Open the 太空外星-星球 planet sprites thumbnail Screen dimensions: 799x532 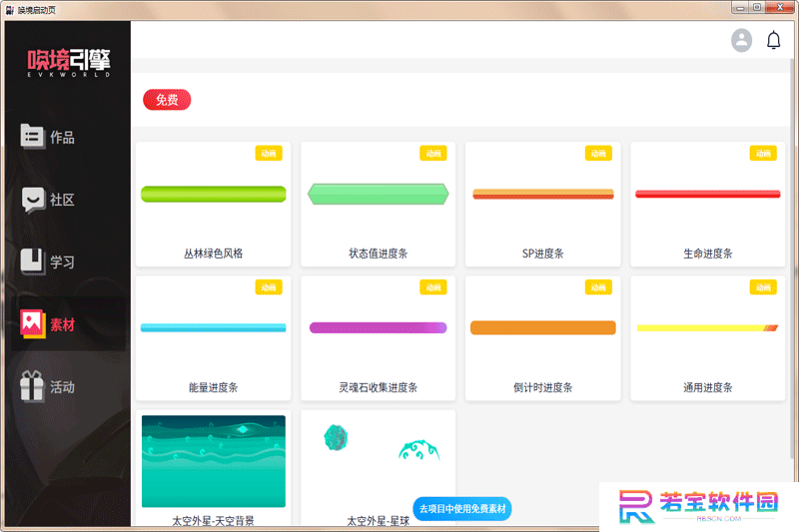[379, 461]
